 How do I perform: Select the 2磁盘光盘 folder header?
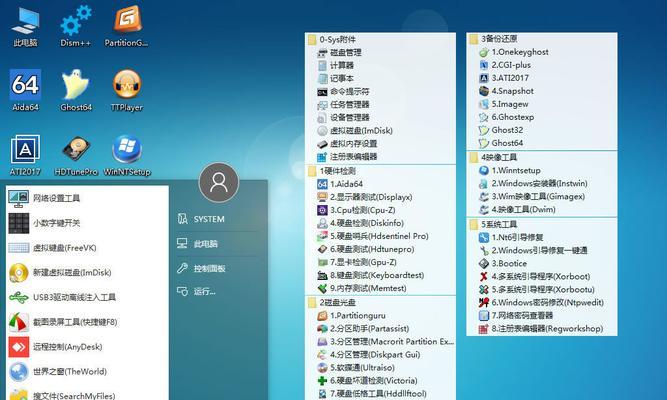[x=380, y=303]
